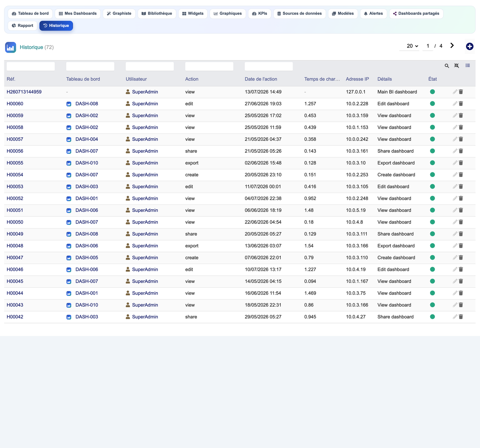The height and width of the screenshot is (448, 480).
Task: Click the dashboard icon next to DASH-004
Action: [x=69, y=139]
